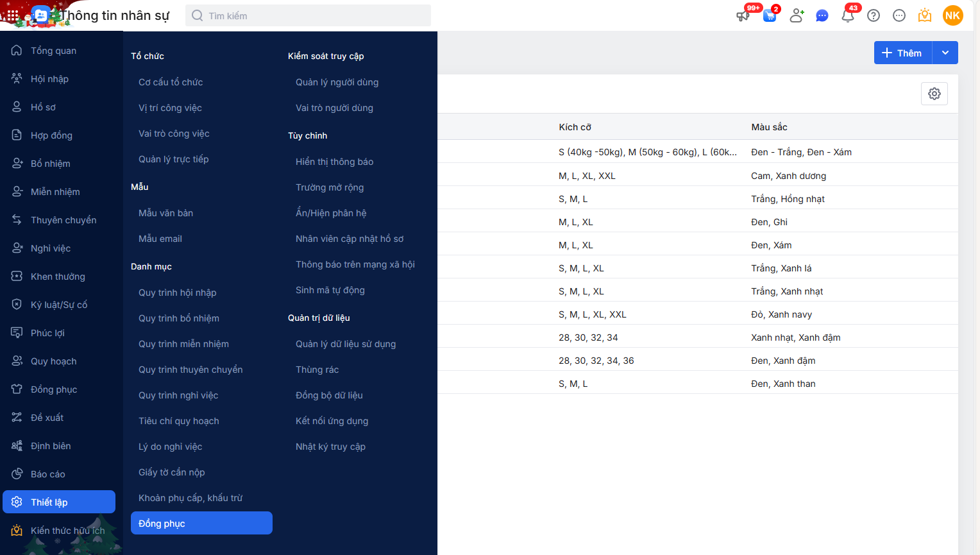Open Thiết lập in the sidebar
Screen dimensions: 980x555
[59, 502]
